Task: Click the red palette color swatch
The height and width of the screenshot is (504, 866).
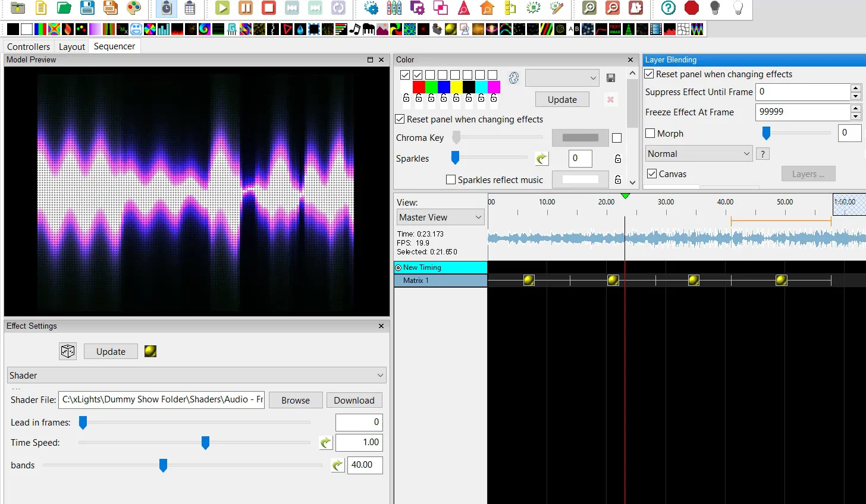Action: (x=419, y=87)
